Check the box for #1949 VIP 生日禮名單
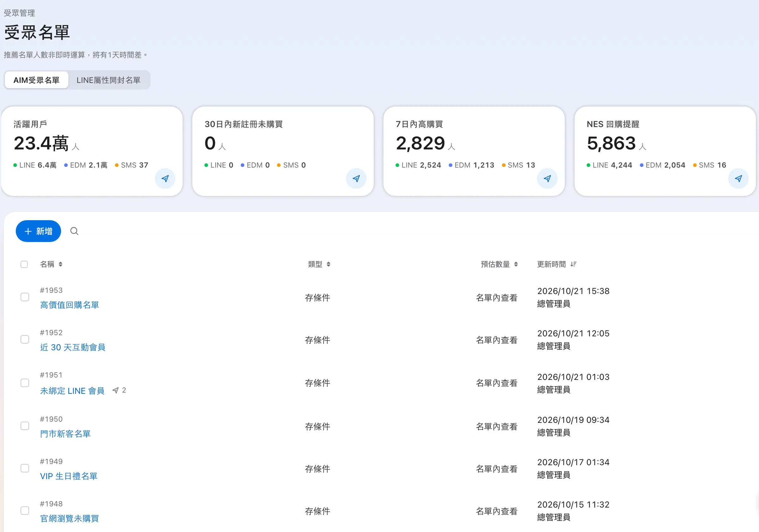The image size is (759, 532). [25, 468]
